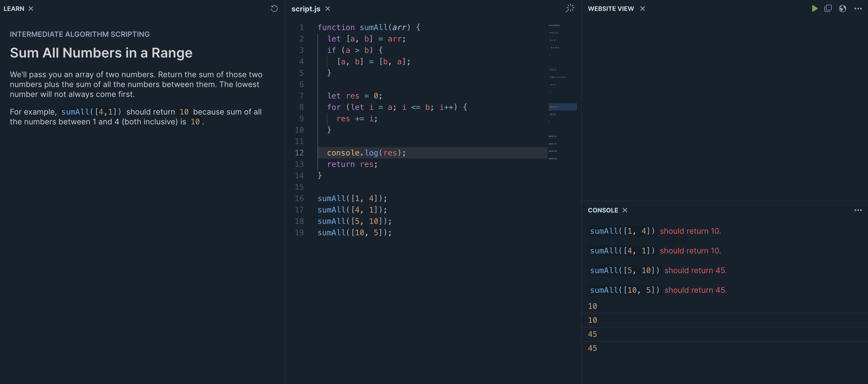868x384 pixels.
Task: Select the script.js editor tab
Action: [x=306, y=9]
